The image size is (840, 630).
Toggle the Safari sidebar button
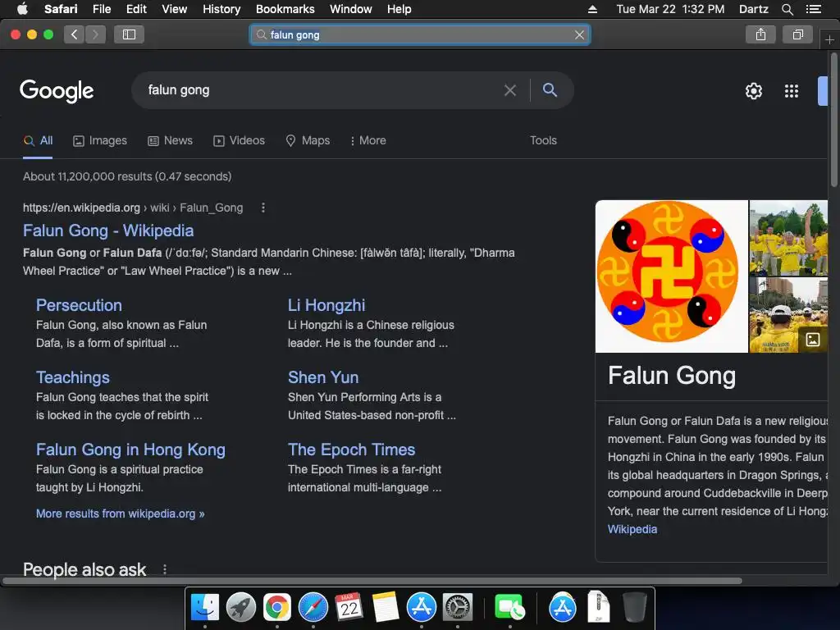(x=129, y=34)
